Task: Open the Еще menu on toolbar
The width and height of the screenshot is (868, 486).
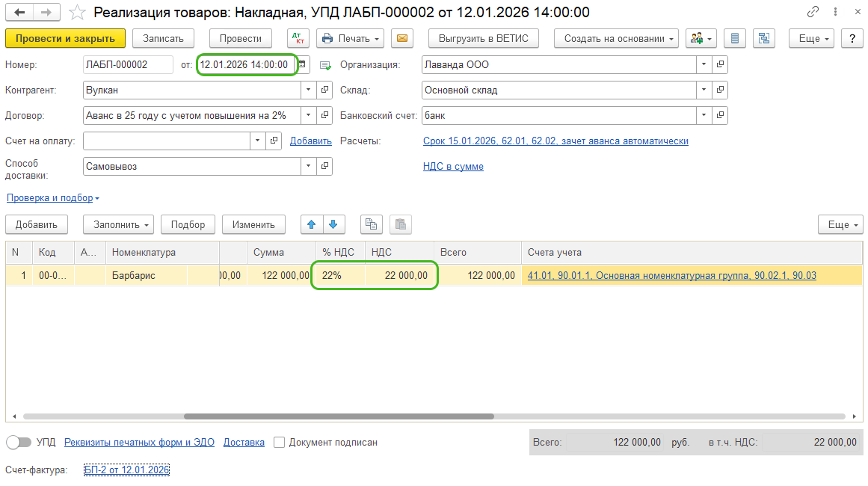Action: pyautogui.click(x=810, y=38)
